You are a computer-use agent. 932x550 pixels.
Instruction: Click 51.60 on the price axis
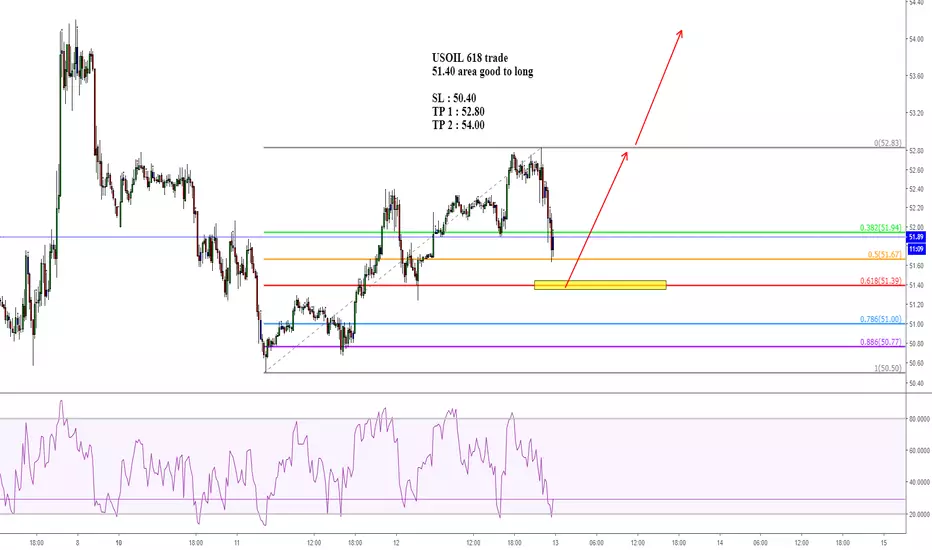click(915, 266)
